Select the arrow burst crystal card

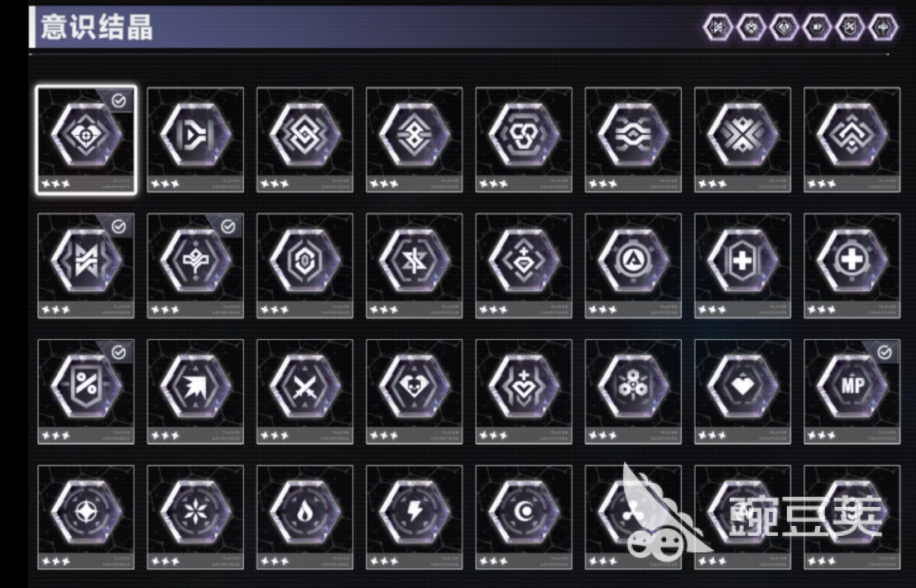pyautogui.click(x=195, y=392)
